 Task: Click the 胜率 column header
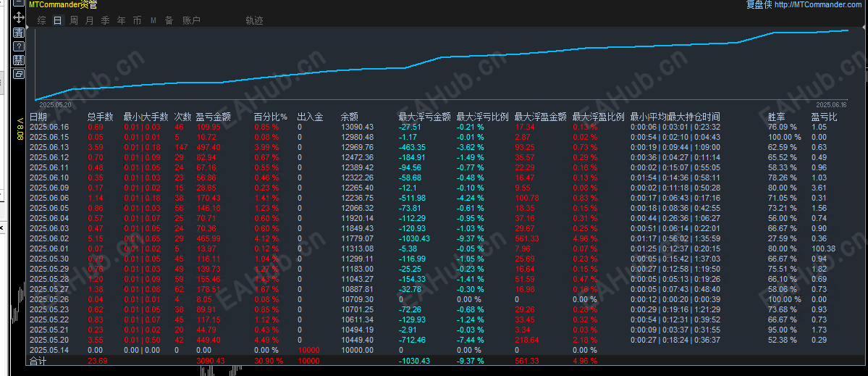[x=776, y=117]
